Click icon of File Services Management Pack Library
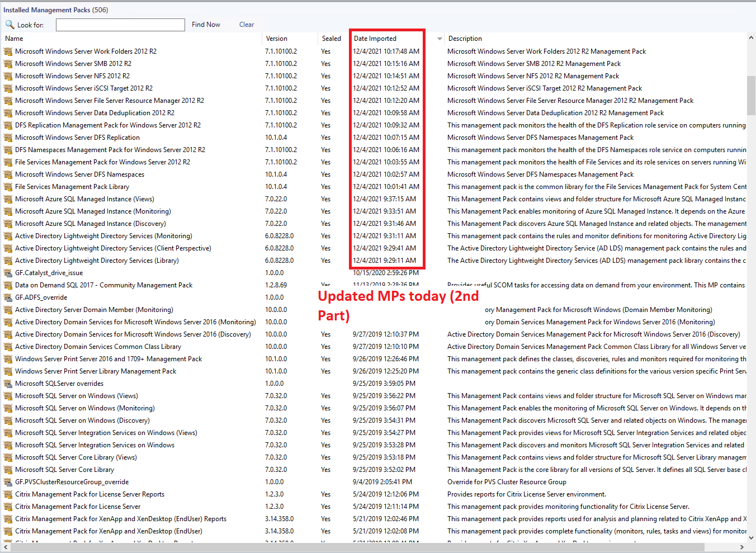 pyautogui.click(x=8, y=187)
